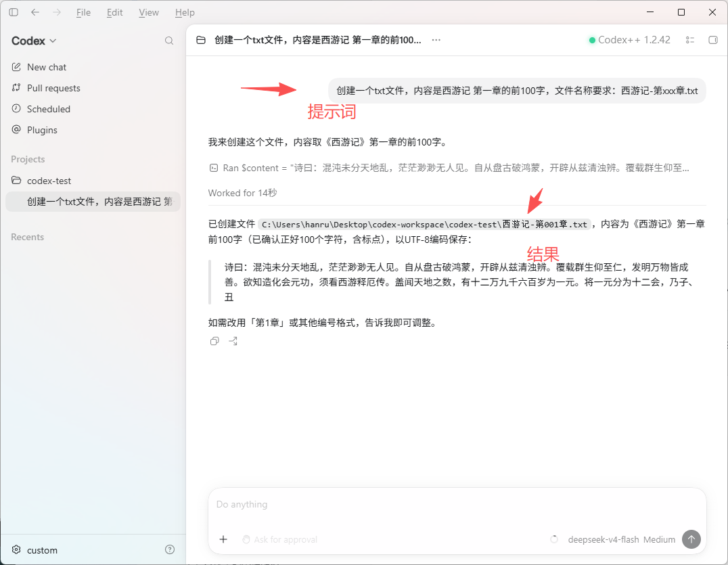Screen dimensions: 728x565
Task: Copy the assistant response
Action: pyautogui.click(x=214, y=341)
